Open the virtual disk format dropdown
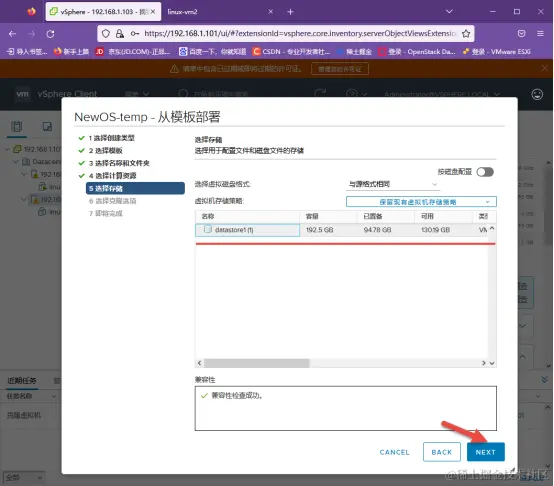The width and height of the screenshot is (554, 486). [x=393, y=184]
